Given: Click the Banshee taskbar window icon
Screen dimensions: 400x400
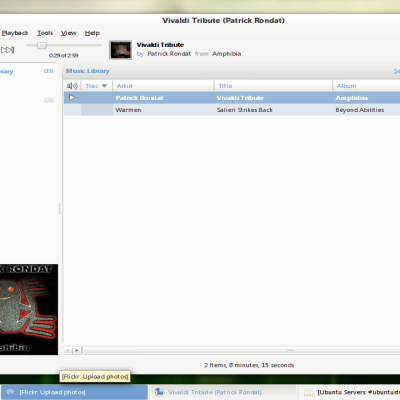Looking at the screenshot, I should 160,392.
